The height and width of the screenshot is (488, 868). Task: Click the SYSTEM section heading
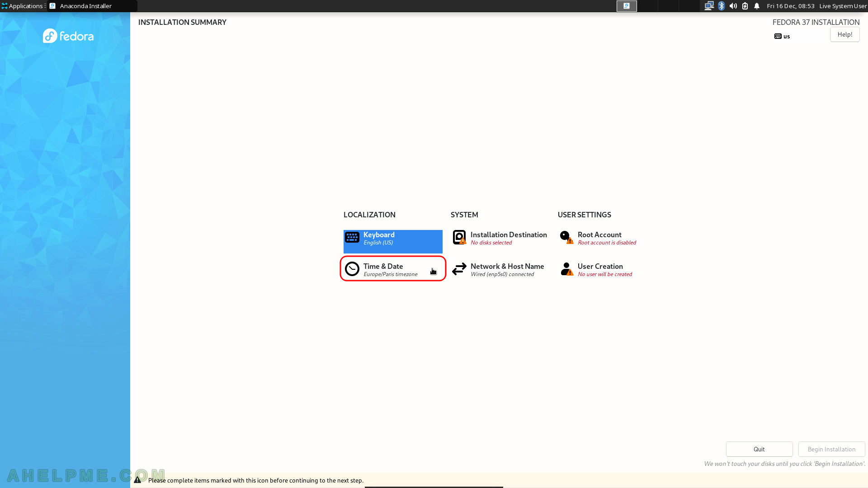464,215
